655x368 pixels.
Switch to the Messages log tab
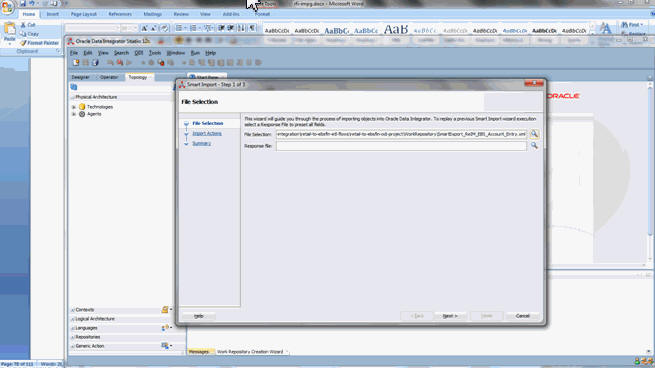(x=199, y=352)
